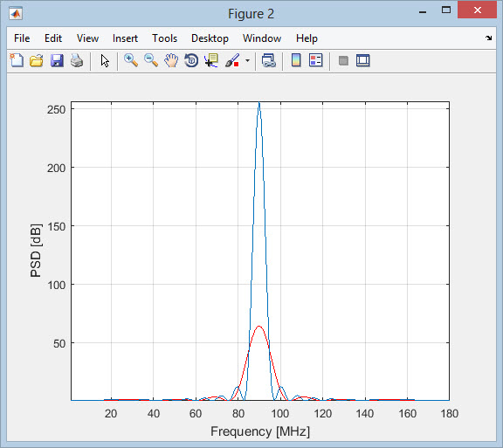Screen dimensions: 503x448
Task: Select the Edit Plot arrow tool
Action: 105,60
